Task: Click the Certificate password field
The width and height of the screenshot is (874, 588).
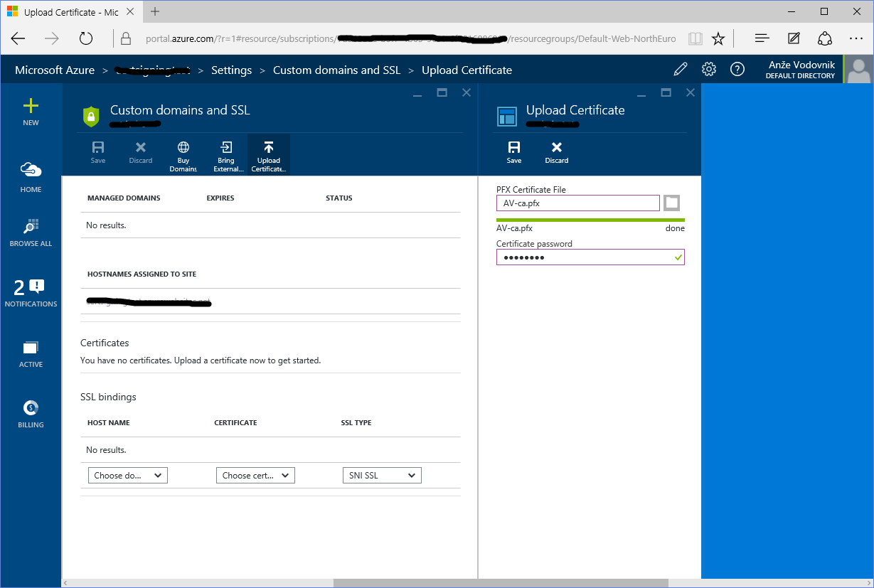Action: pos(590,257)
